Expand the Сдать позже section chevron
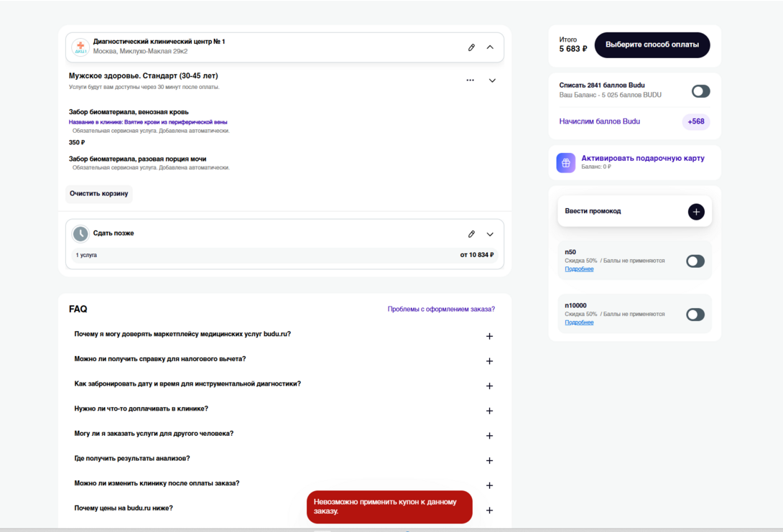The width and height of the screenshot is (783, 532). click(490, 234)
